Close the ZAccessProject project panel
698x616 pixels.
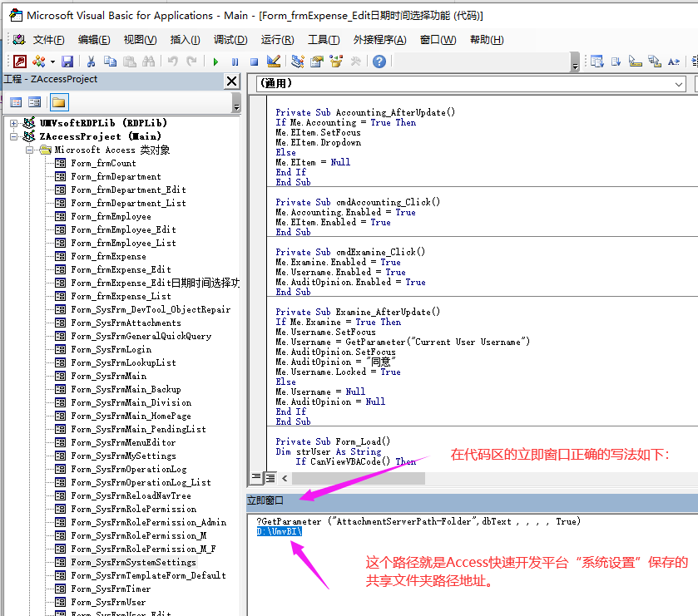(232, 81)
